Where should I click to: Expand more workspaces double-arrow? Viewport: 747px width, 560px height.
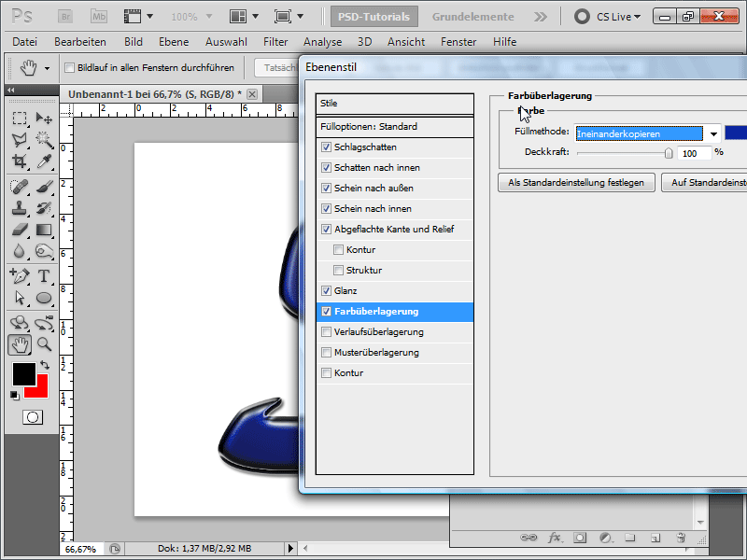tap(541, 17)
